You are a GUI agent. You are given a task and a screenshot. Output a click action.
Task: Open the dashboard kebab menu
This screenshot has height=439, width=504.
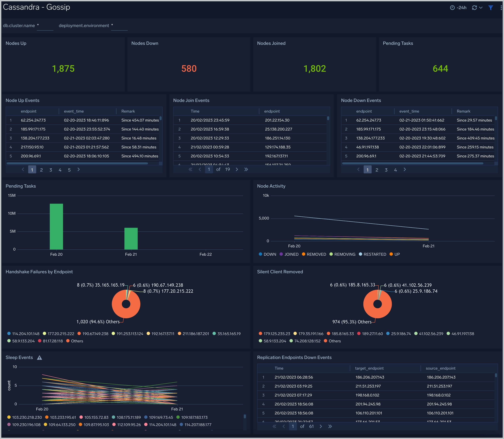click(501, 8)
